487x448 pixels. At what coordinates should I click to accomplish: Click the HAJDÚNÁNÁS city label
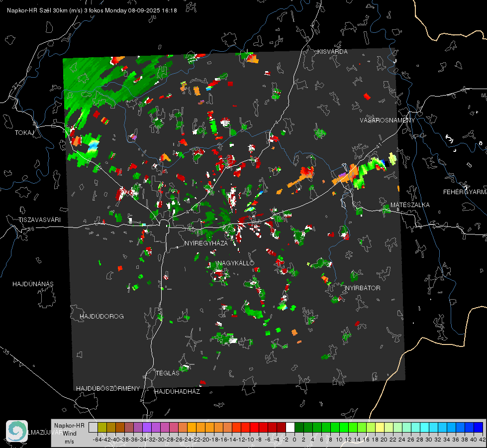(x=33, y=284)
